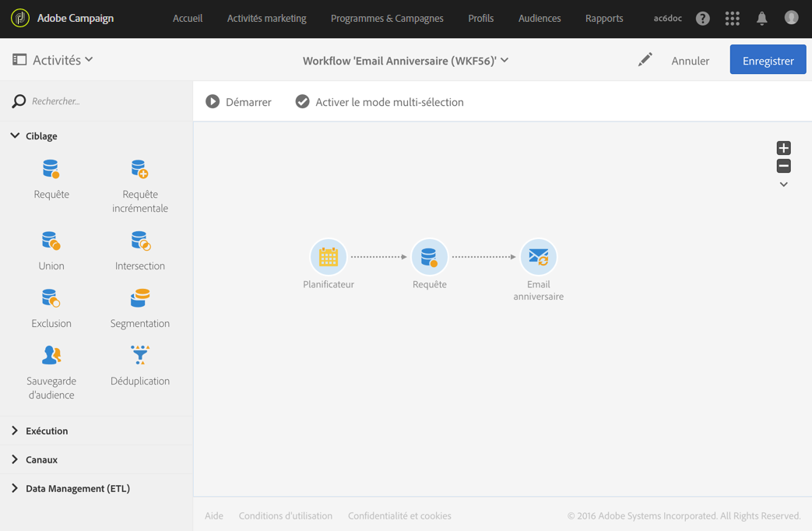
Task: Open the Email anniversaire workflow node
Action: [538, 257]
